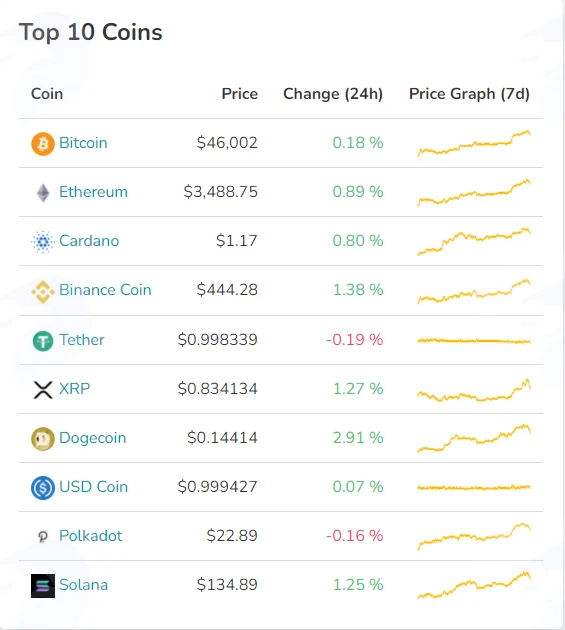Click the blue USD Coin icon
This screenshot has height=630, width=565.
43,488
